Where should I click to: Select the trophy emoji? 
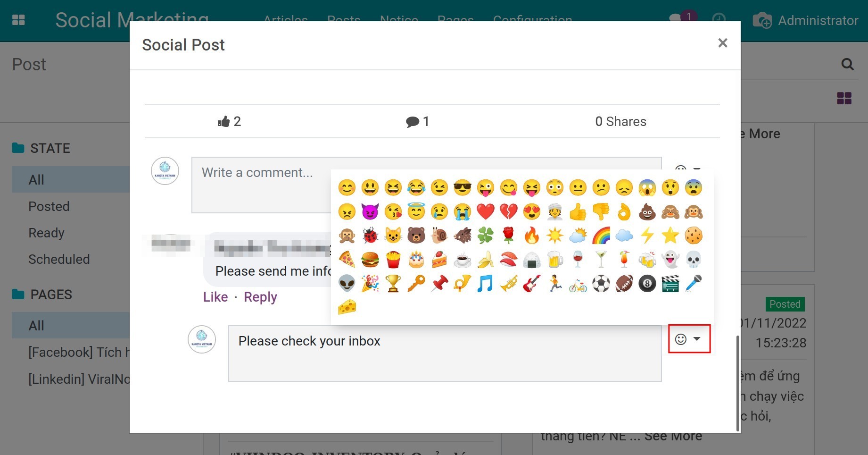[393, 283]
